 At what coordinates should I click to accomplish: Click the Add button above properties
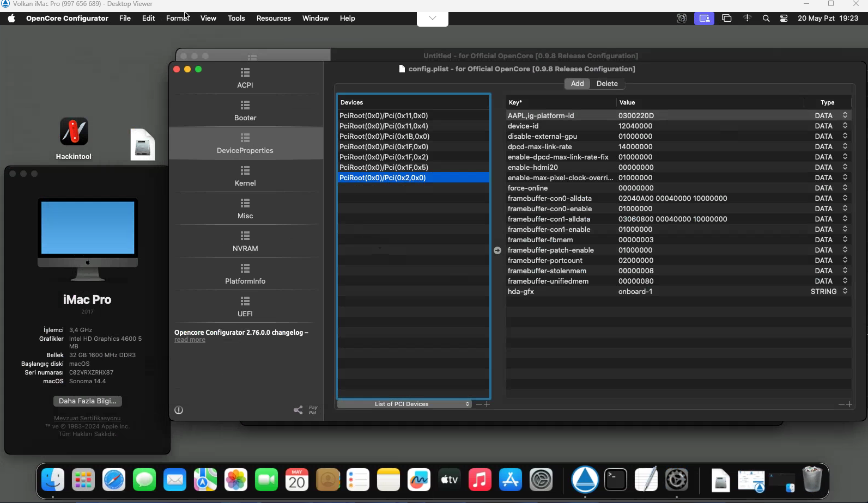point(577,83)
